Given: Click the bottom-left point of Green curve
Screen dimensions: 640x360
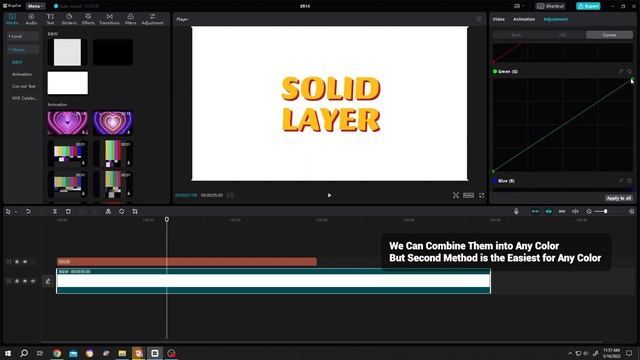Looking at the screenshot, I should (493, 171).
